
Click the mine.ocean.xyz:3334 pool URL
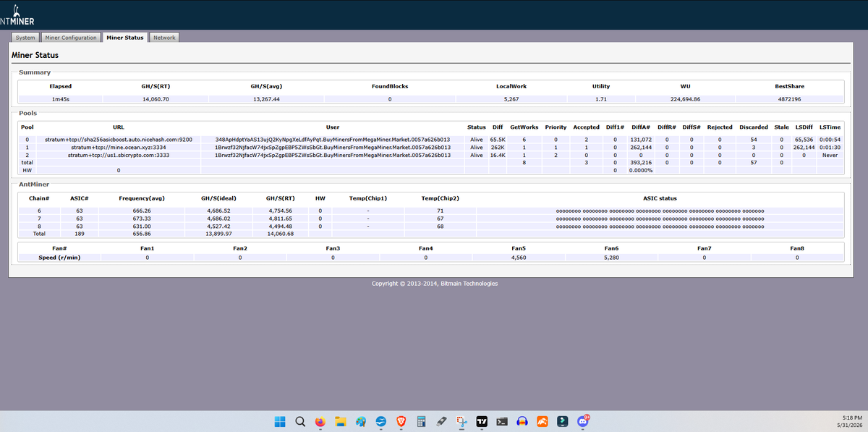point(119,147)
